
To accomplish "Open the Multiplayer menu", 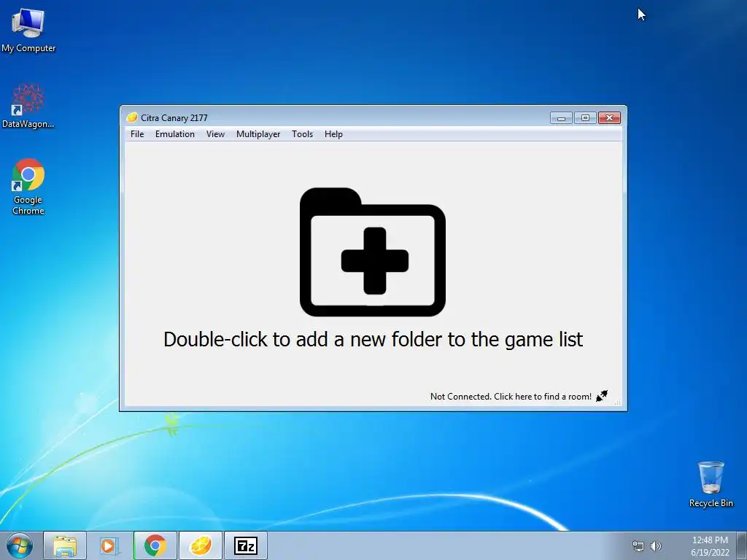I will [x=258, y=134].
